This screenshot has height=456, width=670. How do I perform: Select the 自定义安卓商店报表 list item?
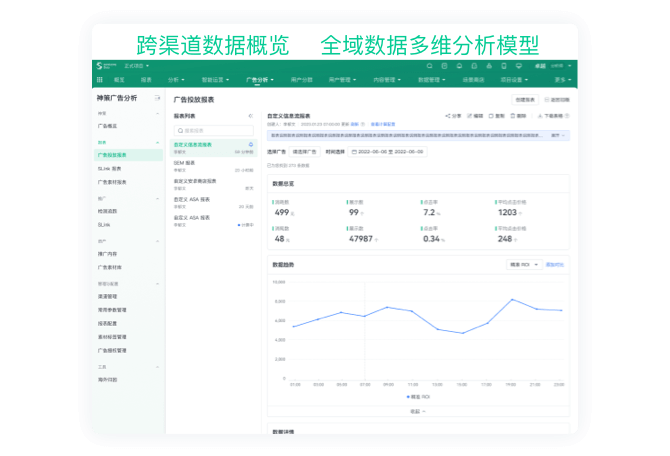(x=214, y=184)
